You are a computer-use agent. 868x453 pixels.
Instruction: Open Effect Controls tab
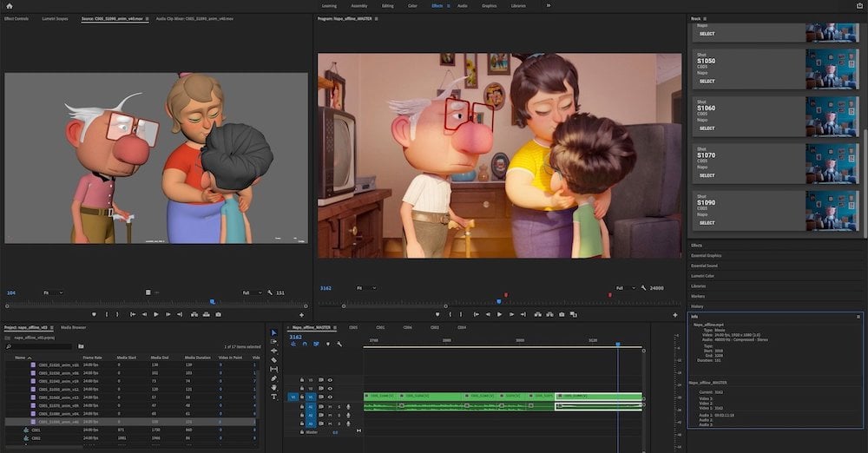tap(16, 19)
